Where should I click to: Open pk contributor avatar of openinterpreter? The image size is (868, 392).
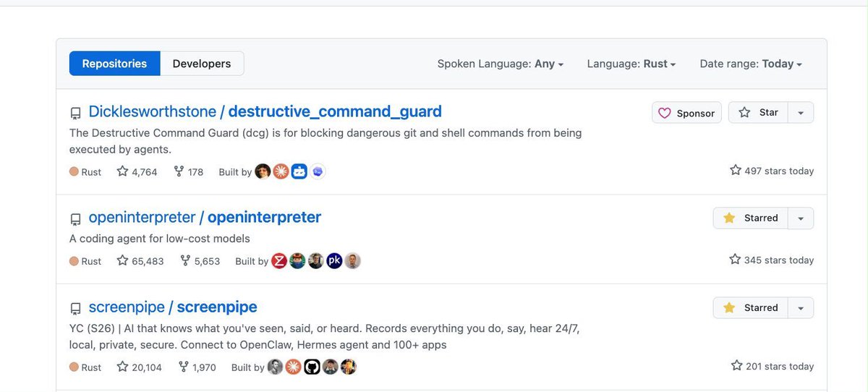click(334, 261)
